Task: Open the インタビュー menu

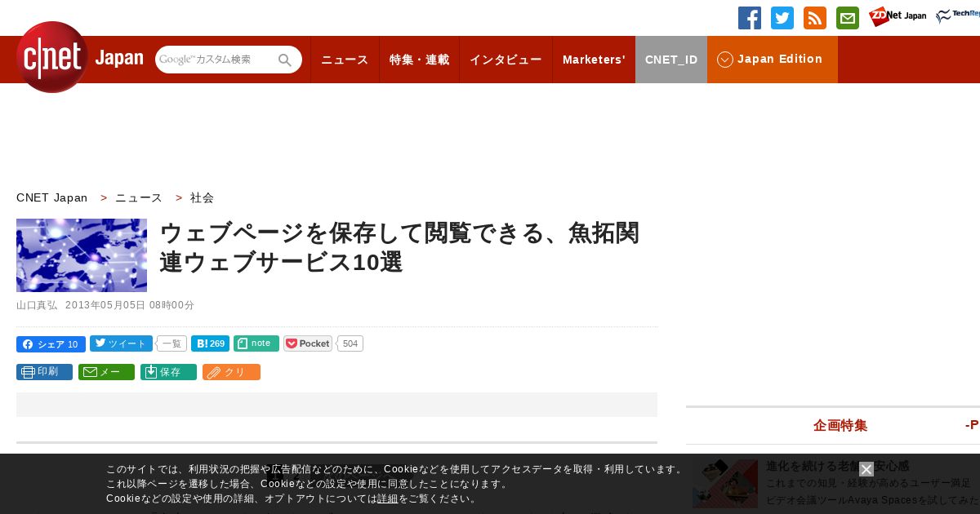Action: point(506,60)
